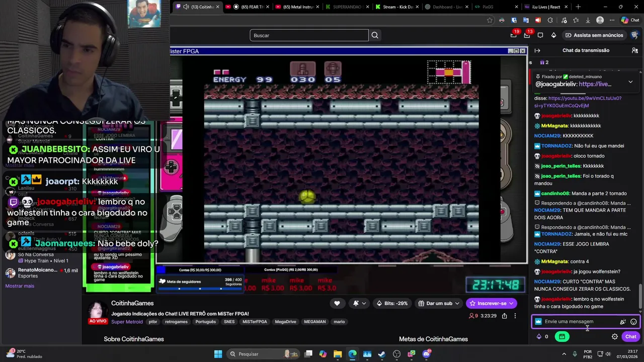Click the chat panel scrollbar
Screen dimensions: 644x362
click(x=640, y=297)
